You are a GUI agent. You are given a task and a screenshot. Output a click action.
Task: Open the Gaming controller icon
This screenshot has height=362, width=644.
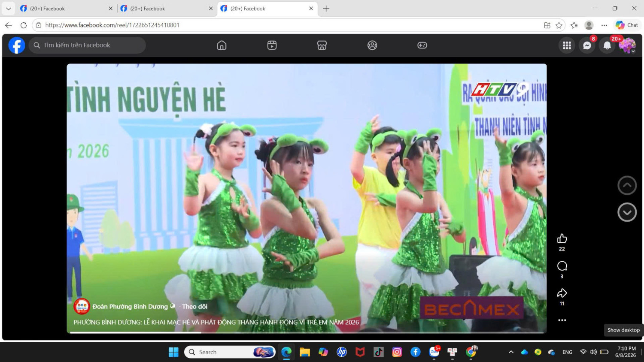(x=422, y=45)
